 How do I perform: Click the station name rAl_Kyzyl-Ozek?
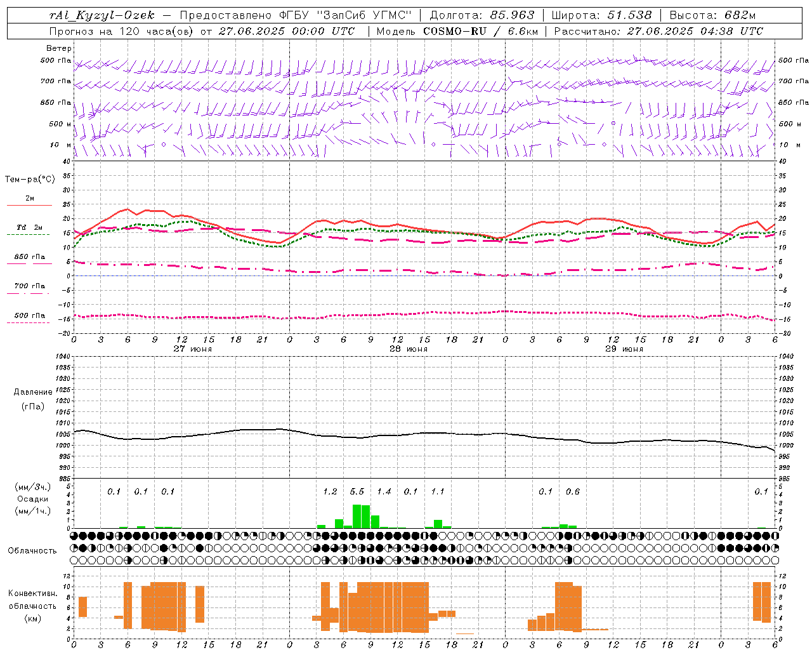(x=101, y=15)
